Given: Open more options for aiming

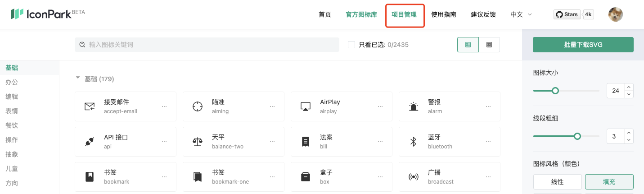Looking at the screenshot, I should 272,106.
